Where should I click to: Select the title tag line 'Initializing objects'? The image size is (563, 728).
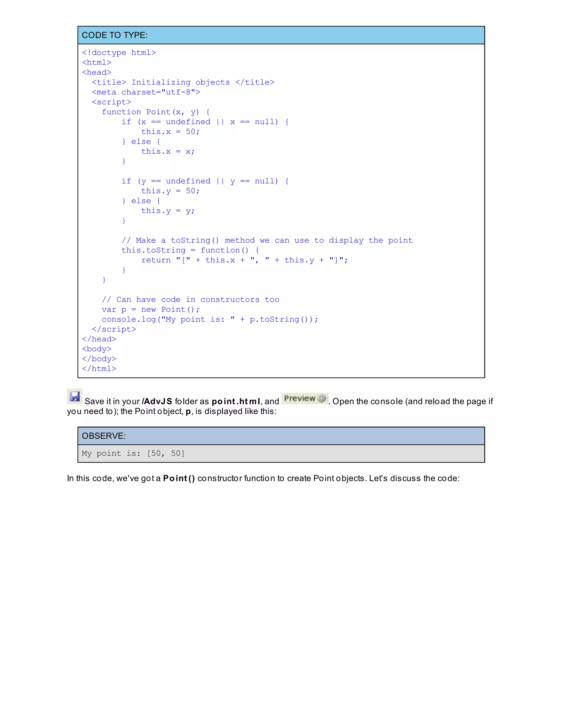(x=183, y=82)
